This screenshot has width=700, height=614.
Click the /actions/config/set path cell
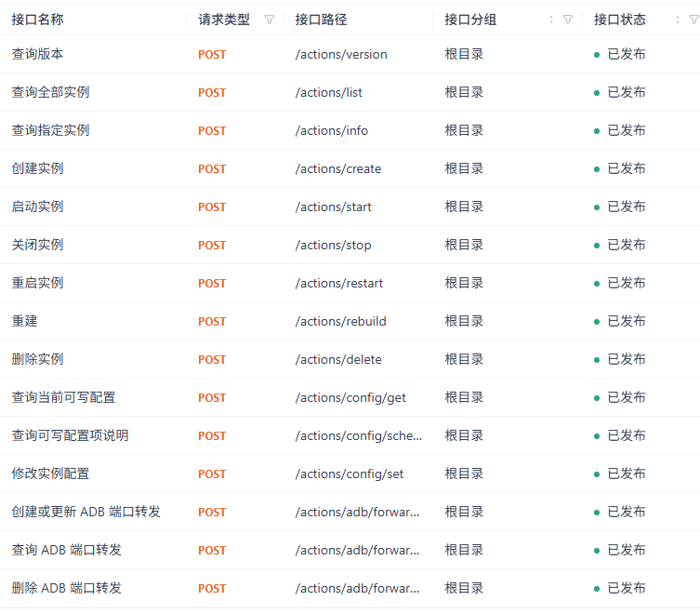pyautogui.click(x=350, y=474)
